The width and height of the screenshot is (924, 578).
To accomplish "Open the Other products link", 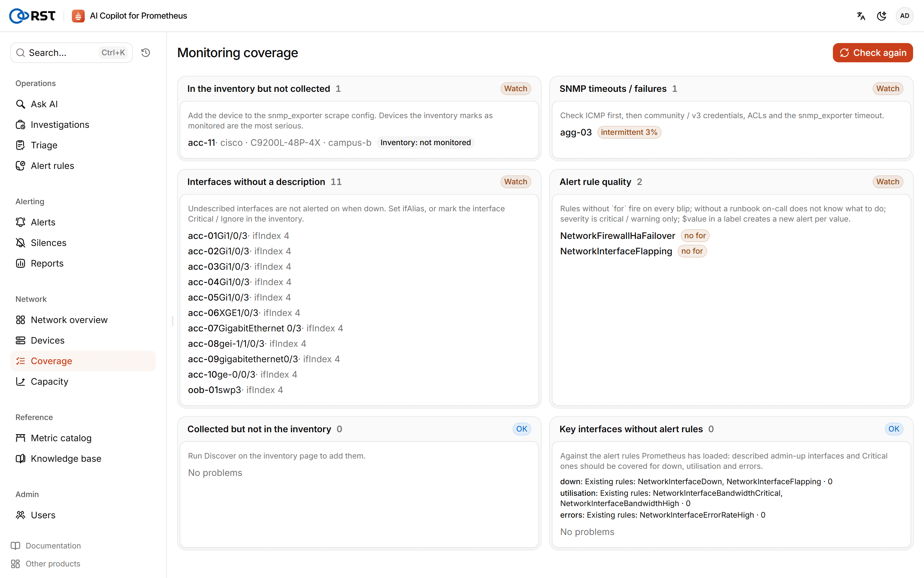I will pyautogui.click(x=46, y=564).
